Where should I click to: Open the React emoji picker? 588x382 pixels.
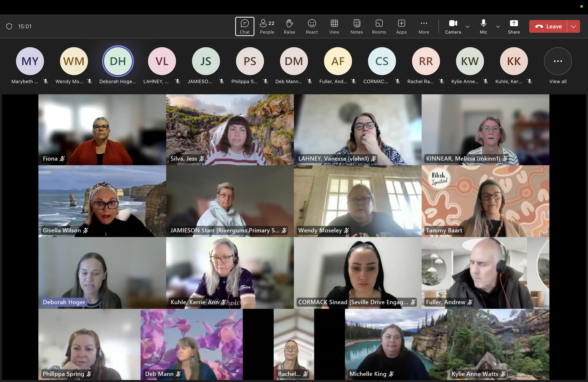click(312, 26)
